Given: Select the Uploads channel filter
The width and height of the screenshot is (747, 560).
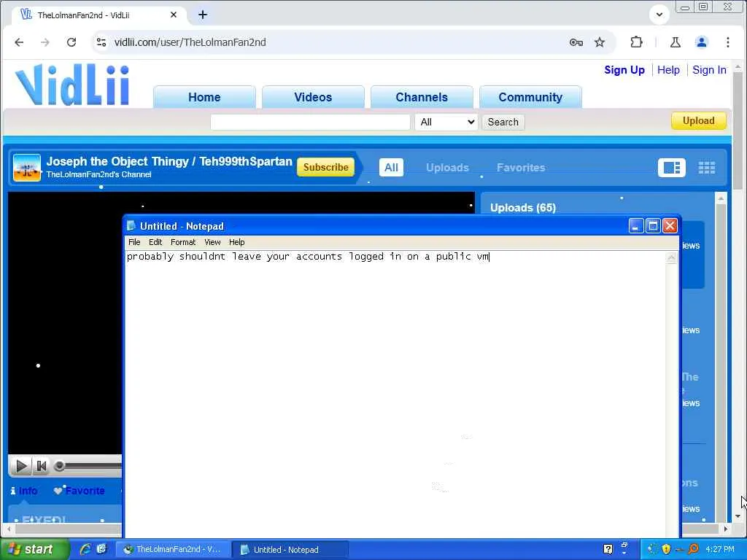Looking at the screenshot, I should (447, 168).
